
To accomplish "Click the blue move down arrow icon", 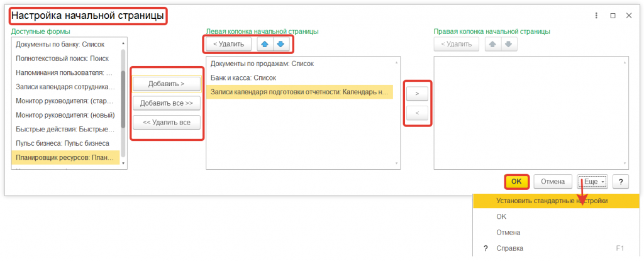I will [280, 44].
